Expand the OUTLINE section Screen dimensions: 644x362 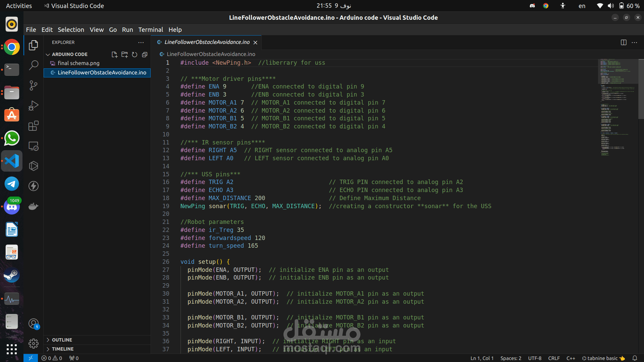tap(62, 340)
